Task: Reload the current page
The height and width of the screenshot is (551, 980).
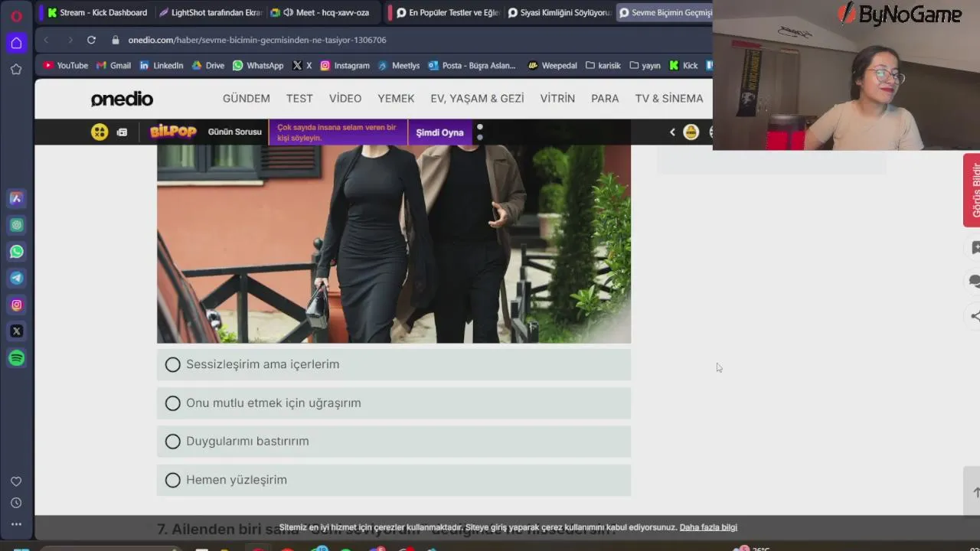Action: click(91, 40)
